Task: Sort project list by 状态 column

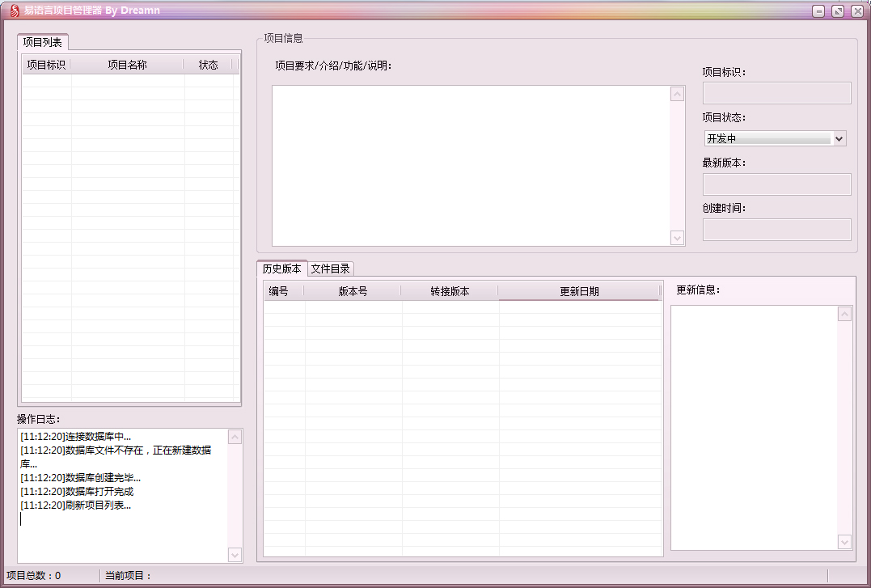Action: (209, 65)
